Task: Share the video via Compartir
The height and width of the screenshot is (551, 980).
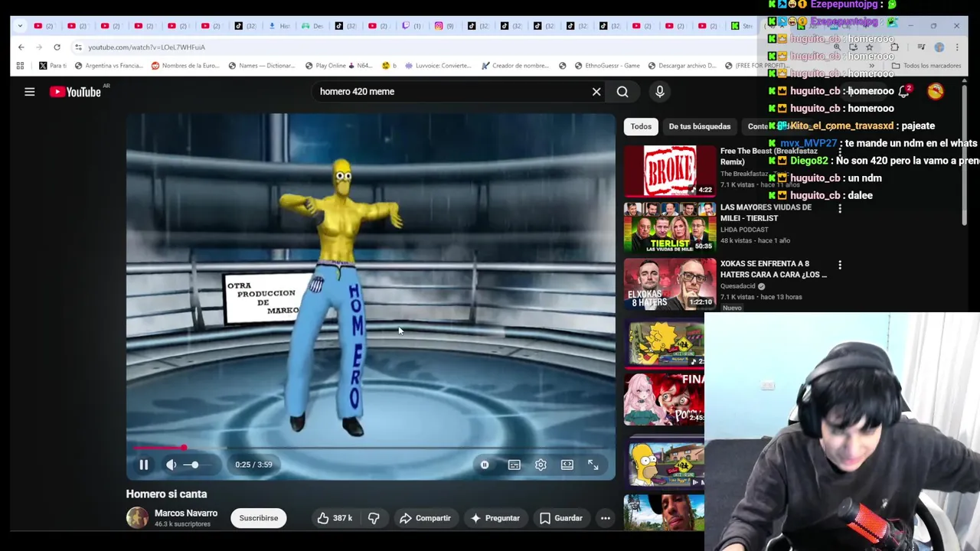Action: coord(425,518)
